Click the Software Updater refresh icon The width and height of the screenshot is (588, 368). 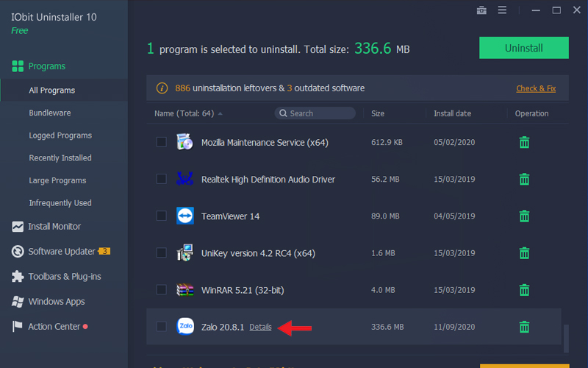click(18, 251)
